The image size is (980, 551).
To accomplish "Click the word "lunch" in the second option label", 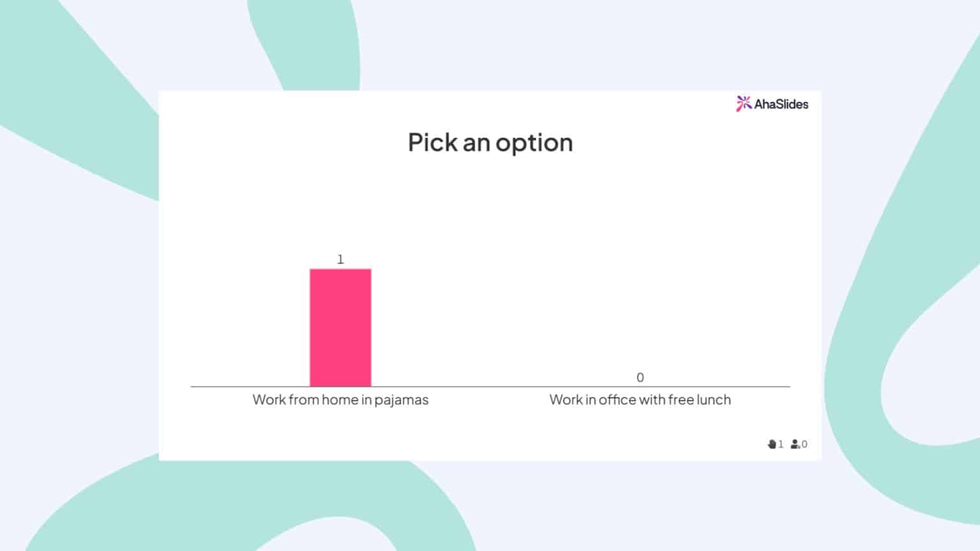I will click(x=714, y=400).
